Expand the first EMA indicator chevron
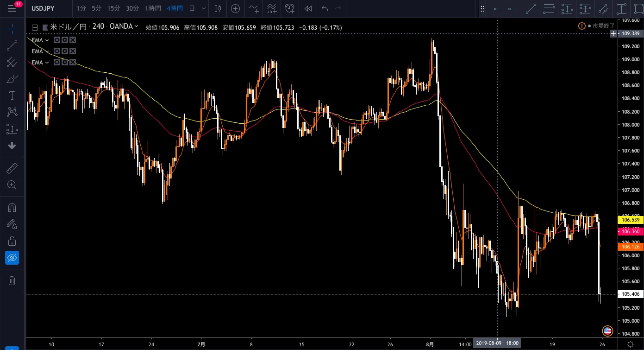 pyautogui.click(x=47, y=40)
